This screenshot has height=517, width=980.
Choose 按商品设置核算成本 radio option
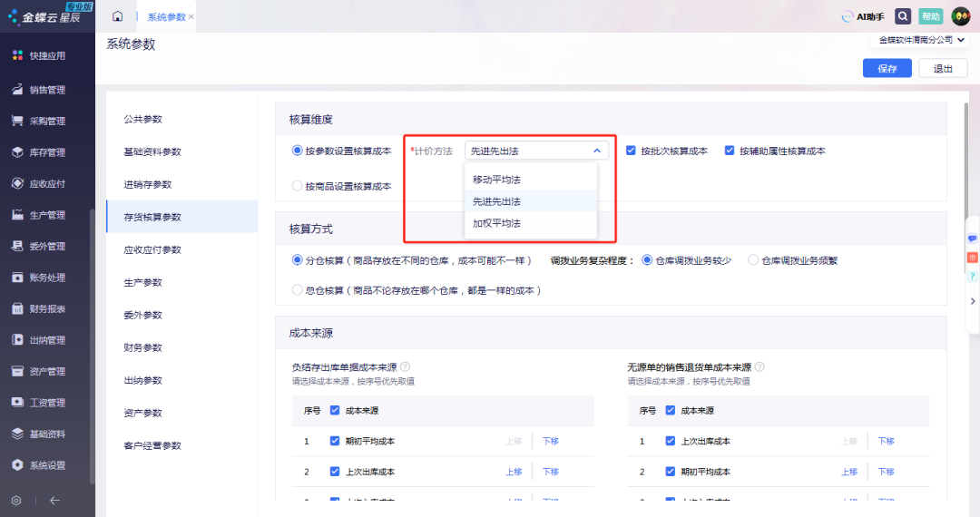298,186
